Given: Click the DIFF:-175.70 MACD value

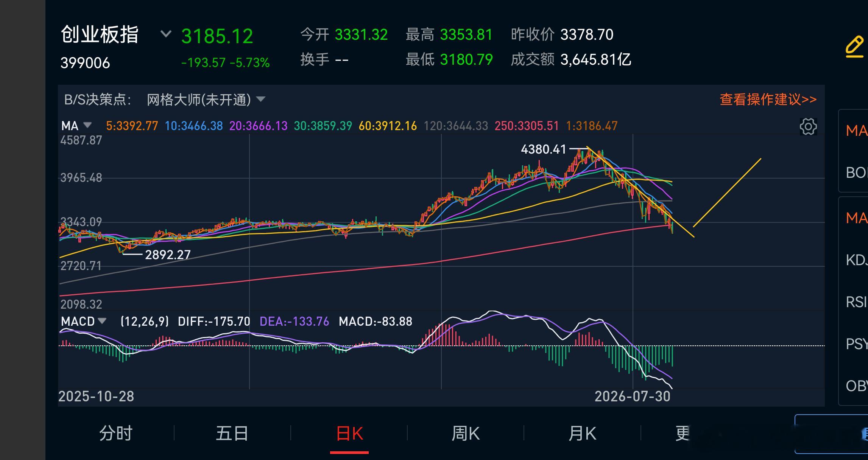Looking at the screenshot, I should [214, 322].
